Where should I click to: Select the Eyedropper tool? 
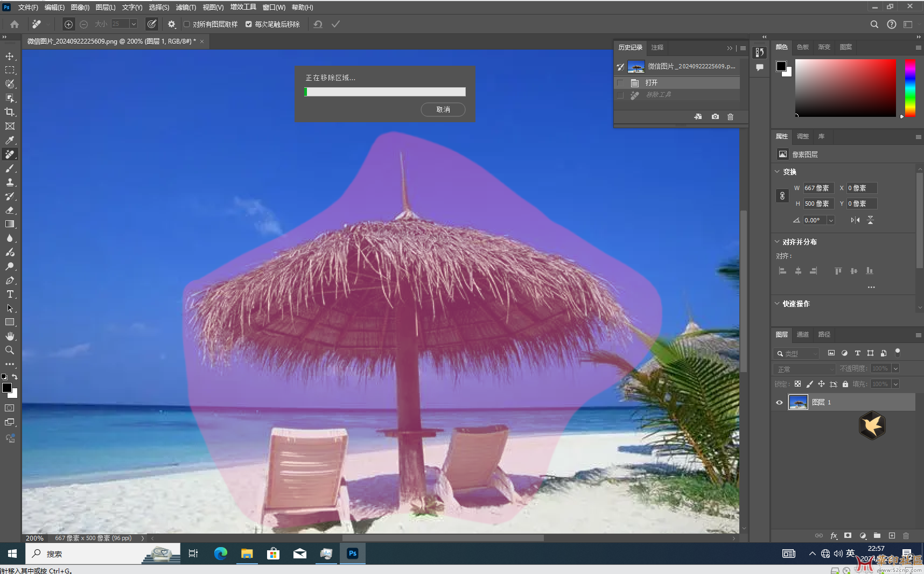pos(10,140)
